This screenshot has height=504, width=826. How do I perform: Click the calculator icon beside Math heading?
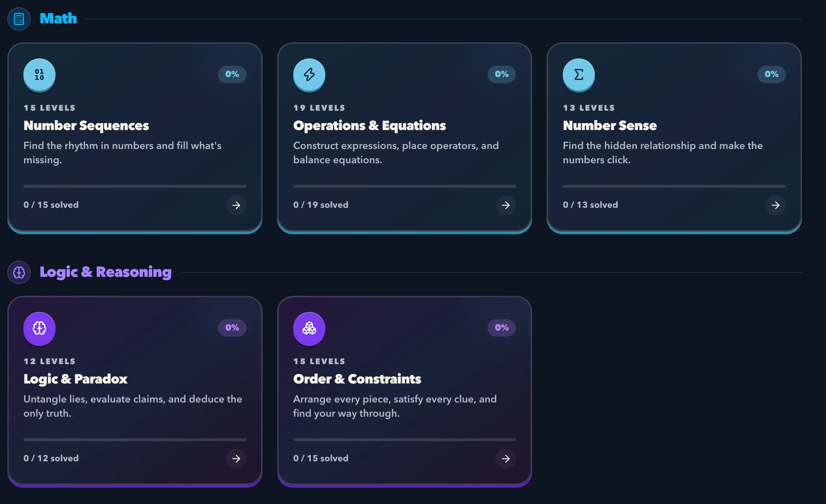(19, 19)
